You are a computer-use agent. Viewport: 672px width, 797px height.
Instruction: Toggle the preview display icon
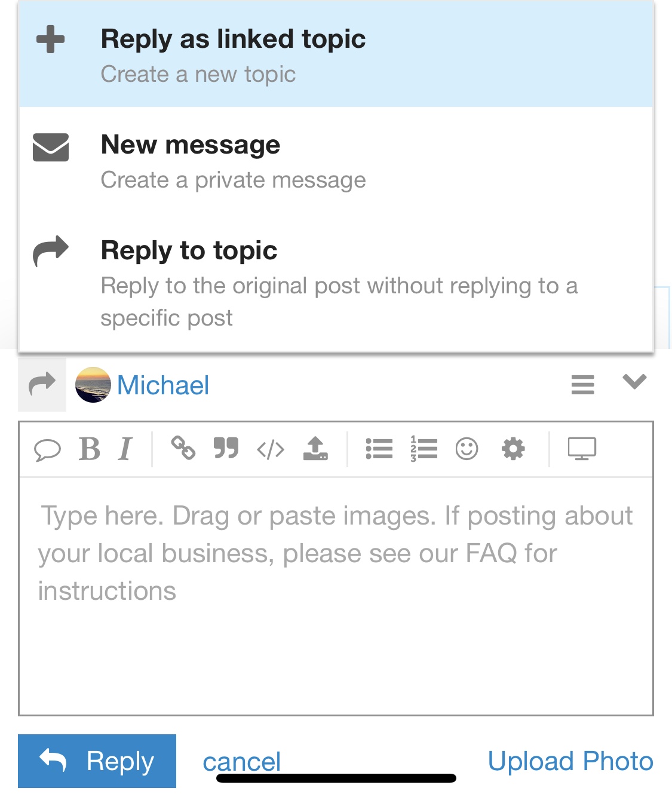581,449
